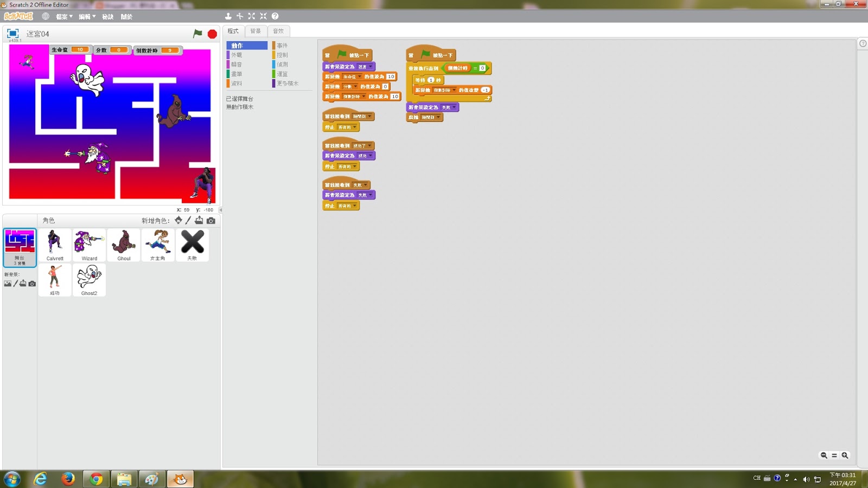This screenshot has height=488, width=868.
Task: Select the Wizard sprite
Action: pos(90,245)
